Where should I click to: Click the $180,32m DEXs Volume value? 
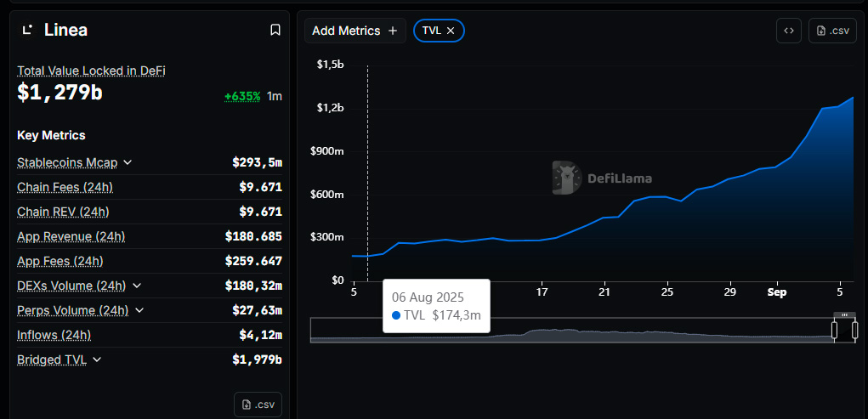pos(253,286)
